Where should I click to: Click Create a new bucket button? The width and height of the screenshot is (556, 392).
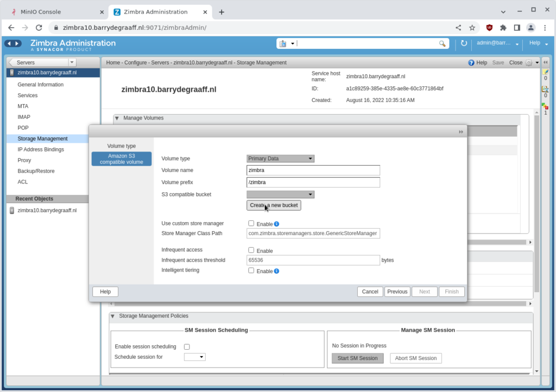coord(274,205)
